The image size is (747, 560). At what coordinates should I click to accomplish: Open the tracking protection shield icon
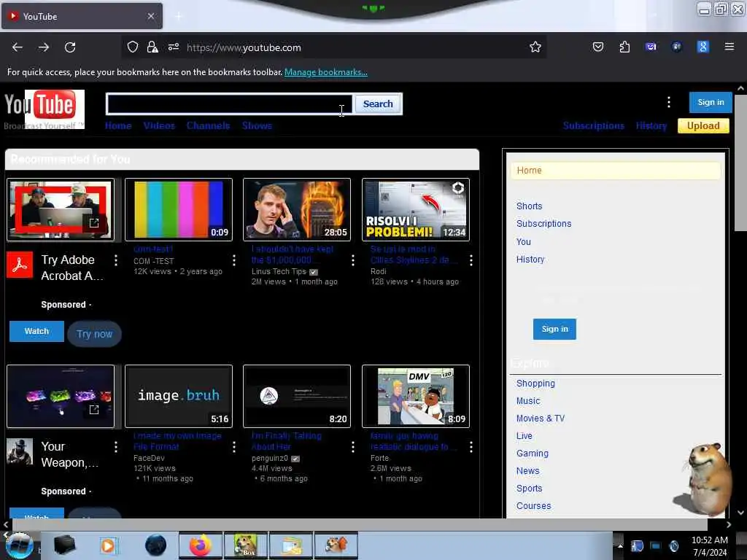(133, 47)
